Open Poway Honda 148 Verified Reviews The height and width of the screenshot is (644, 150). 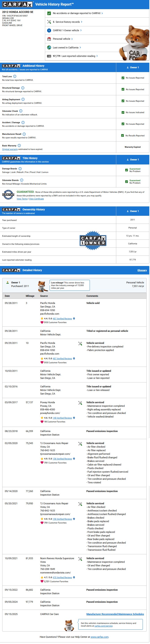coord(62,418)
